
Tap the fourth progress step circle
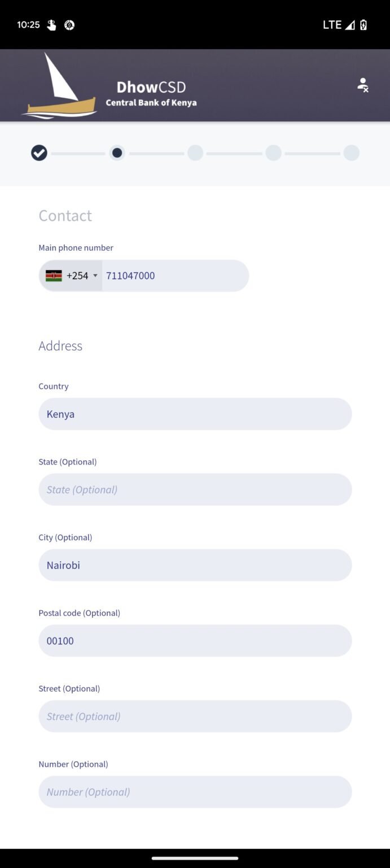[273, 153]
